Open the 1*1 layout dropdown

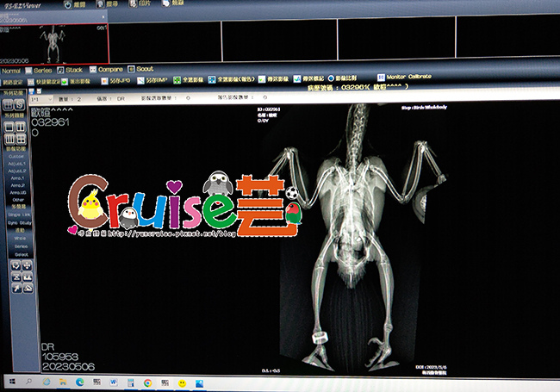coord(41,99)
